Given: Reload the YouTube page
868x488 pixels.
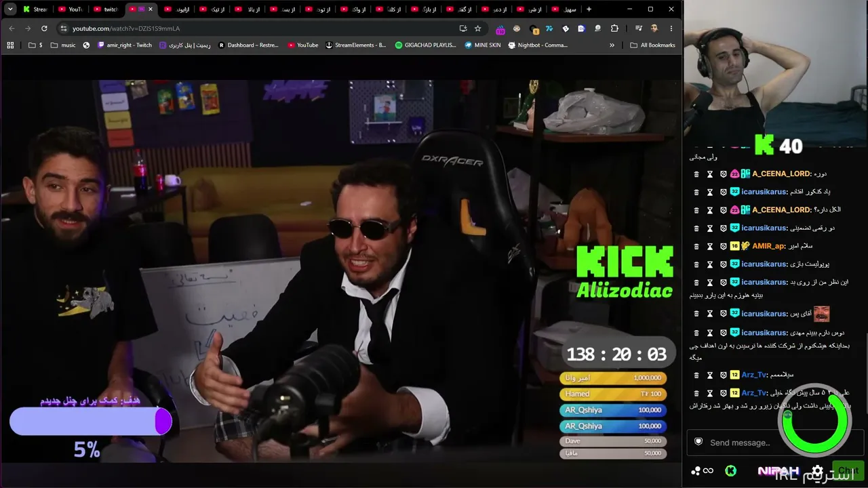Looking at the screenshot, I should pos(44,28).
